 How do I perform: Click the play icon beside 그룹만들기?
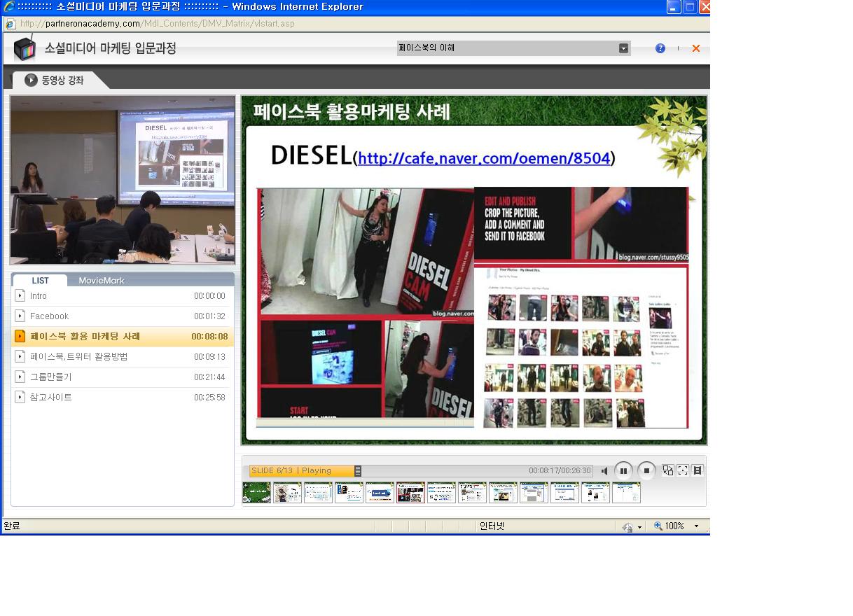[20, 377]
